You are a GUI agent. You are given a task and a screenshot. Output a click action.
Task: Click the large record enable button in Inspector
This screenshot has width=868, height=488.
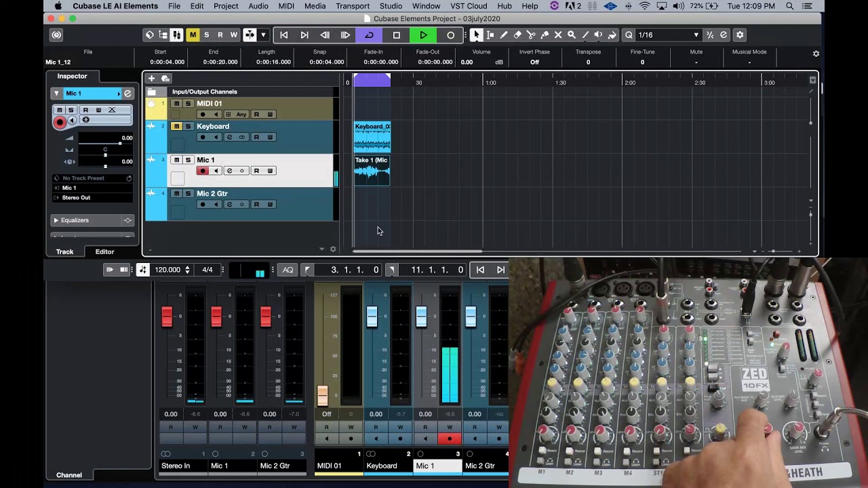[60, 122]
